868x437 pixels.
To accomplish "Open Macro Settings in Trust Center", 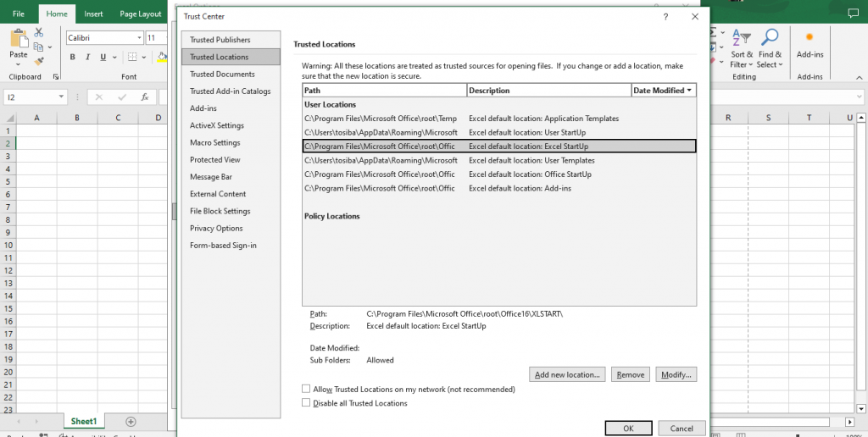I will point(214,142).
